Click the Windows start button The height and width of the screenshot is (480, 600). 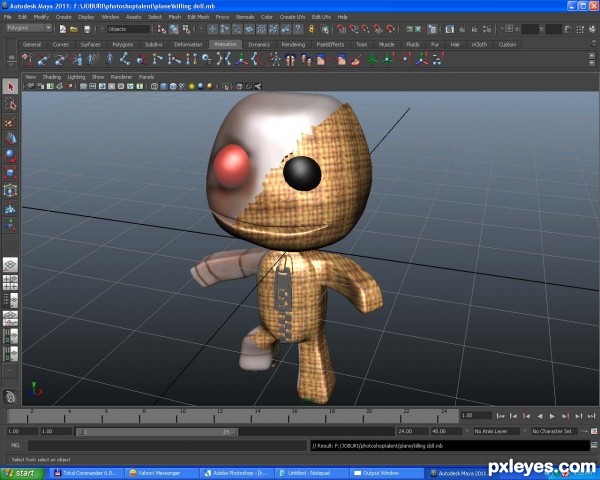(x=22, y=473)
